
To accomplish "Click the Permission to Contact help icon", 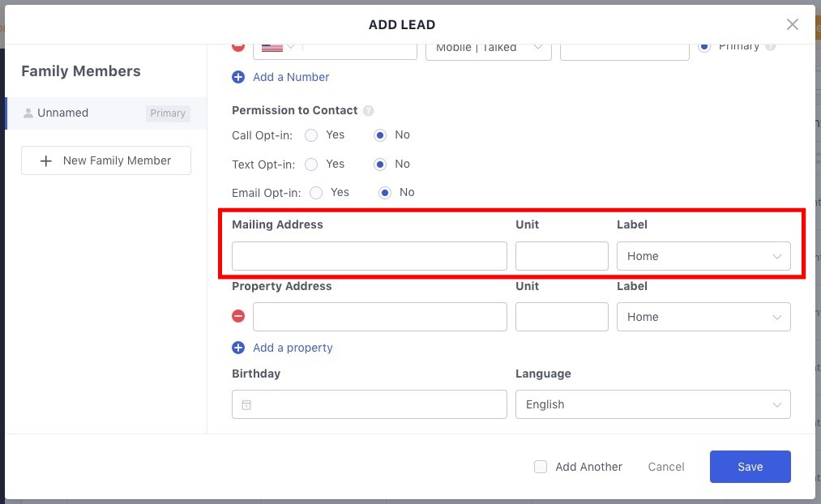I will coord(368,111).
